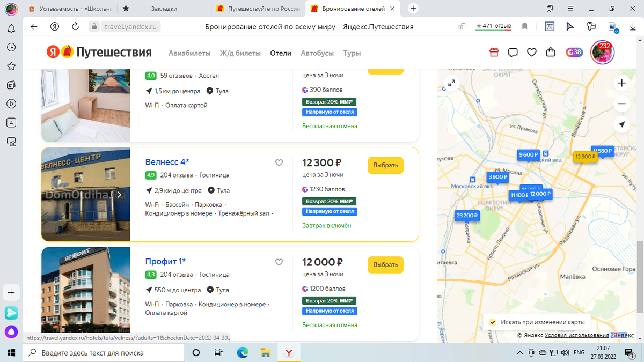Open the 471 отзыв site reviews badge
644x362 pixels.
[x=494, y=26]
